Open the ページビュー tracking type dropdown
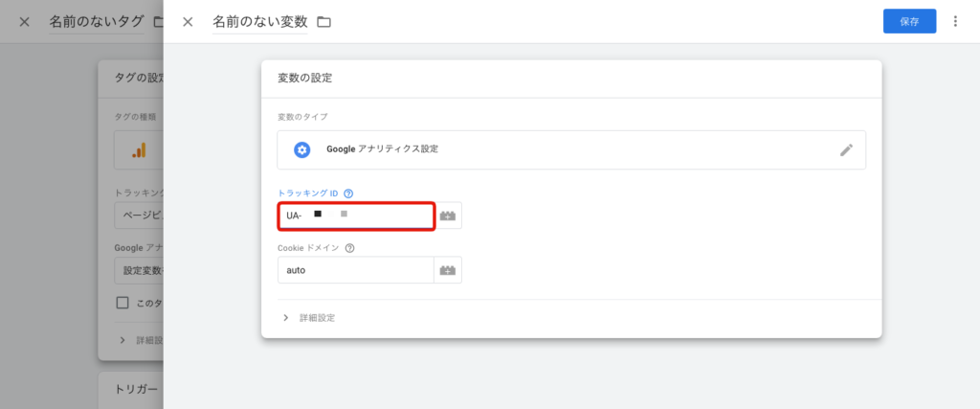Viewport: 980px width, 409px height. 139,216
